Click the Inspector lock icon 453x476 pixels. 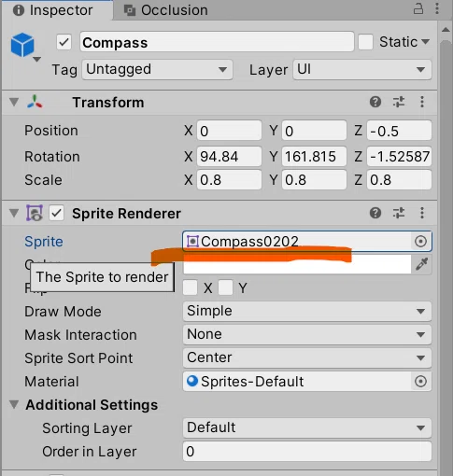tap(418, 9)
